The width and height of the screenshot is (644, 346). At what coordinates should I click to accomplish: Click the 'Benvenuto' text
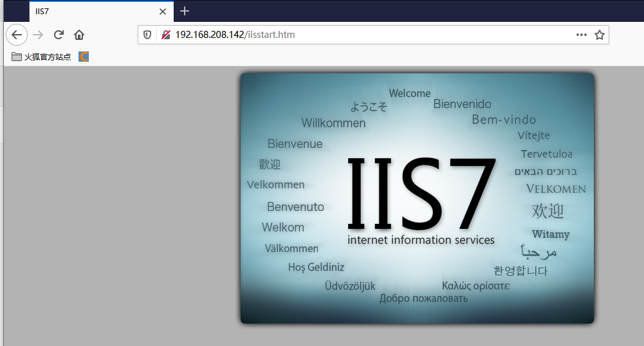click(x=295, y=206)
